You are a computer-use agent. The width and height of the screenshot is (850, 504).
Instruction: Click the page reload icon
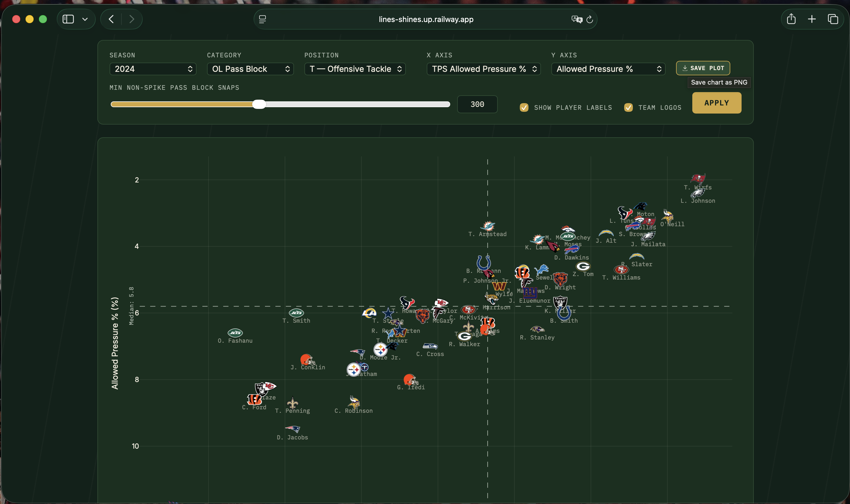(x=590, y=19)
